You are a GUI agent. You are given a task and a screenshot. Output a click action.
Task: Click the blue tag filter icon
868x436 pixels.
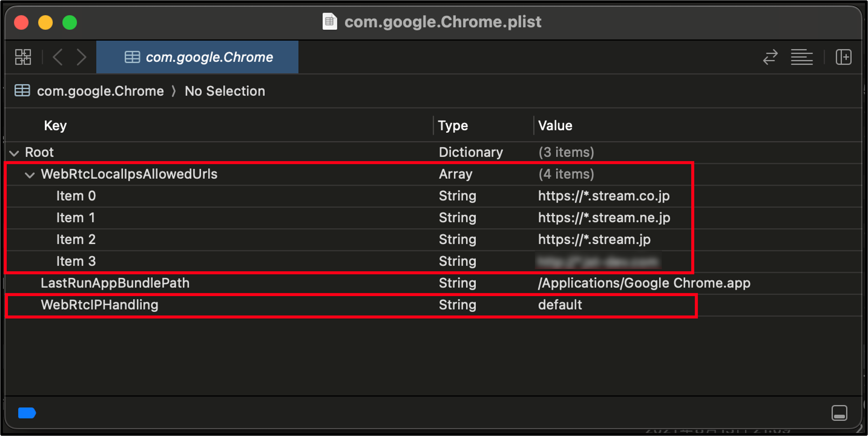[27, 413]
